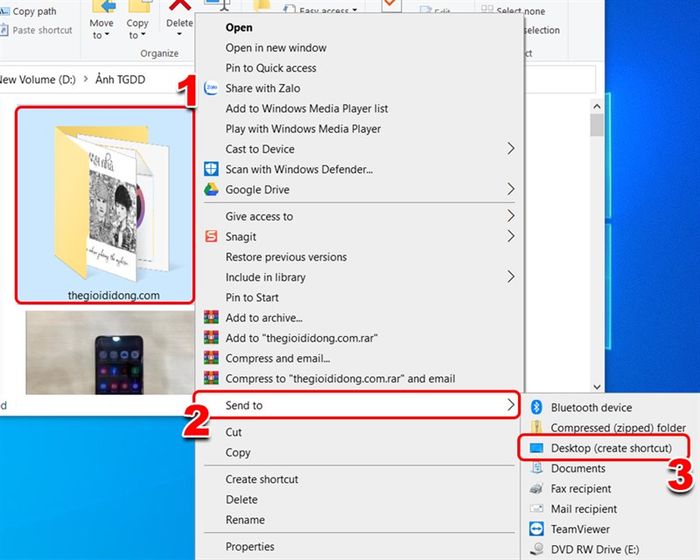700x560 pixels.
Task: Expand the Google Drive submenu arrow
Action: click(511, 189)
